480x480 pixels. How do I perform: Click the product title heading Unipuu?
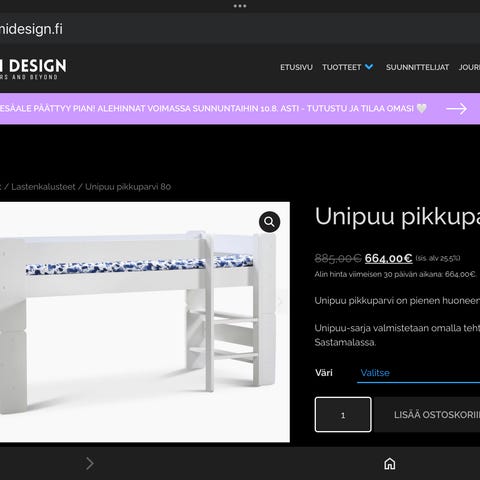pyautogui.click(x=397, y=217)
